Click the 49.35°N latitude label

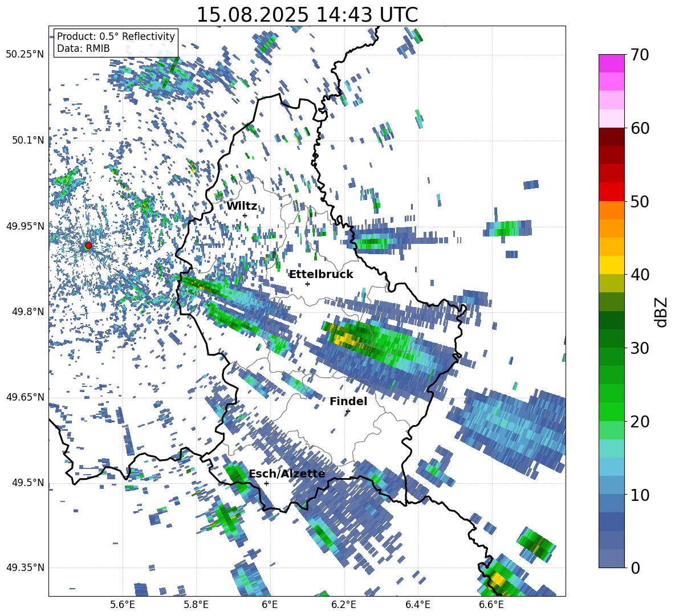click(x=25, y=568)
